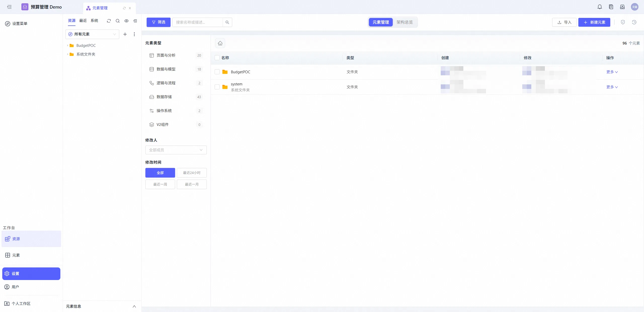Open the three-dot more options menu
Viewport: 644px width, 312px height.
coord(134,34)
